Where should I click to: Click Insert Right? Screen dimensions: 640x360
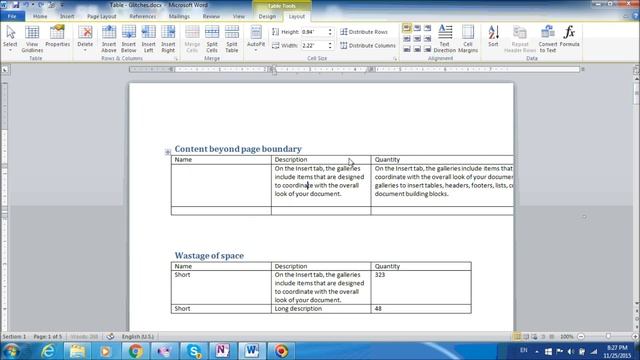(x=168, y=38)
